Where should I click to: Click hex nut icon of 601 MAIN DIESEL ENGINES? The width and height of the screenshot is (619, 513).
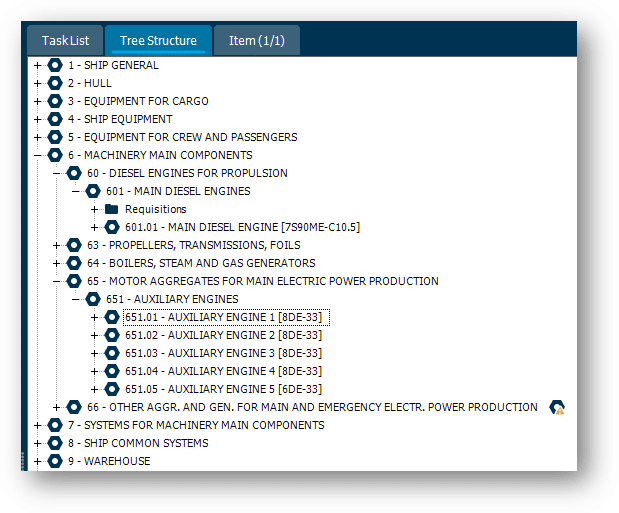pyautogui.click(x=93, y=191)
